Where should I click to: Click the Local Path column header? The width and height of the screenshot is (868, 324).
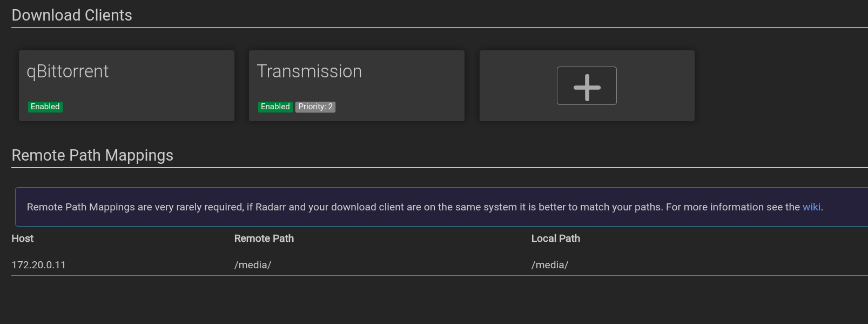pos(555,239)
